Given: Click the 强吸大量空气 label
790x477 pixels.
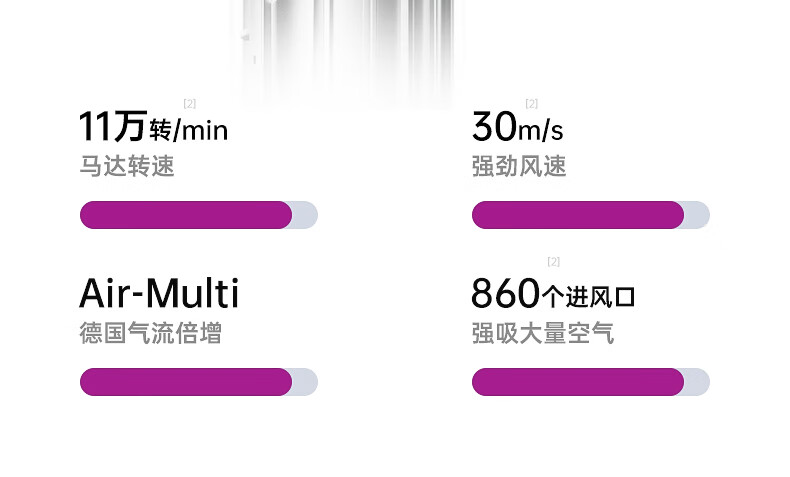Looking at the screenshot, I should pyautogui.click(x=542, y=333).
